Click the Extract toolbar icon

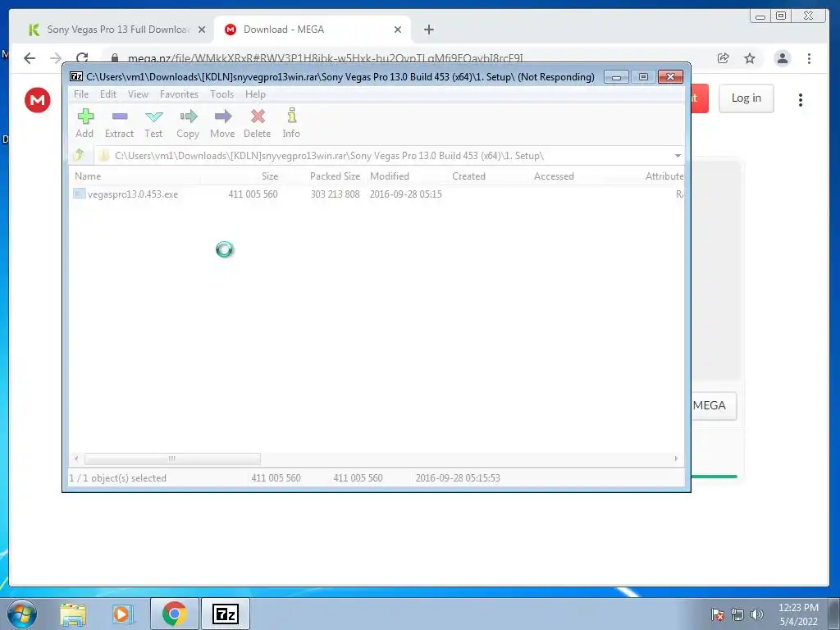[x=119, y=123]
